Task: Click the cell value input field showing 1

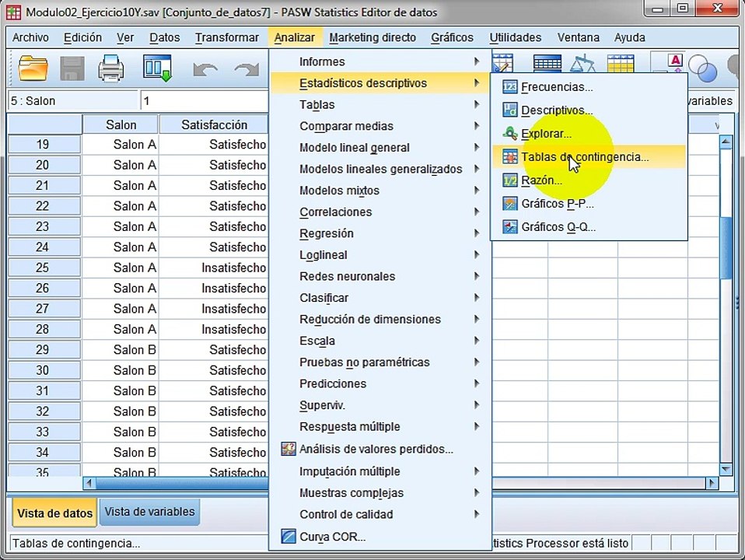Action: [x=205, y=101]
